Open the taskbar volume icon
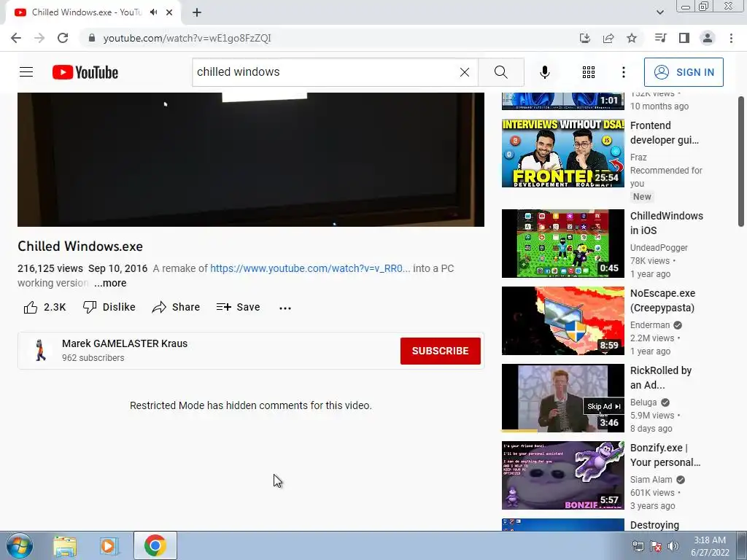This screenshot has height=560, width=747. click(x=673, y=546)
